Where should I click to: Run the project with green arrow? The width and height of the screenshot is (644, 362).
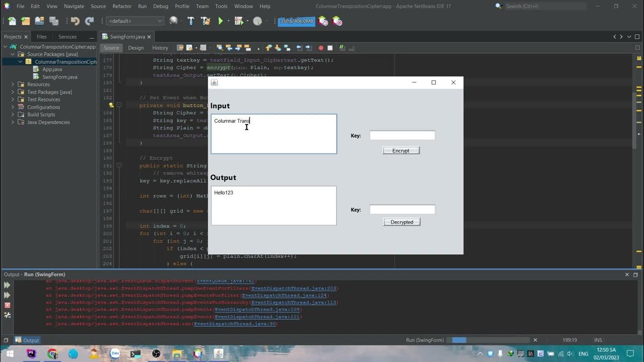click(220, 21)
